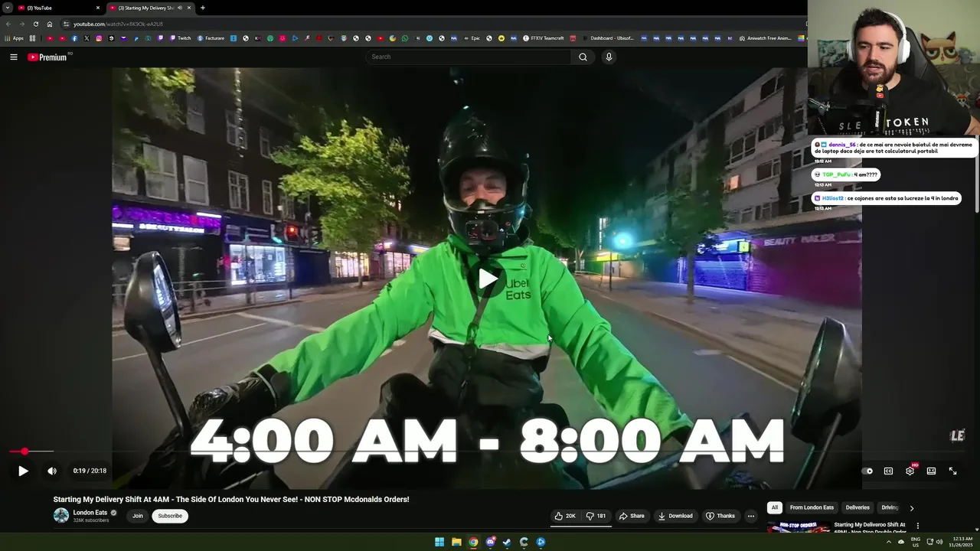Open the YouTube hamburger guide menu
Viewport: 980px width, 551px height.
click(x=14, y=57)
